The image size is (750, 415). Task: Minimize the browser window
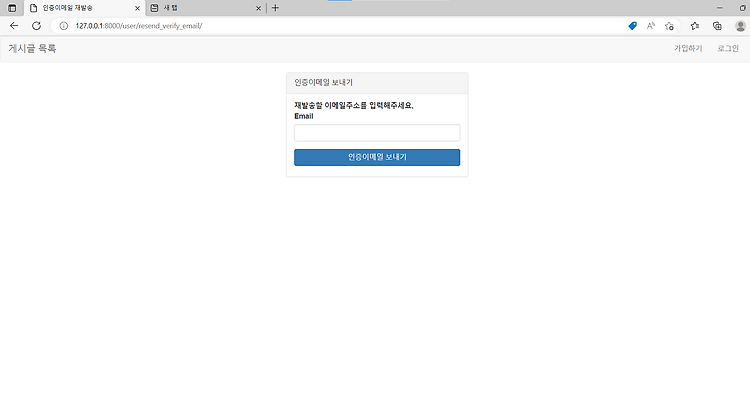pos(719,8)
